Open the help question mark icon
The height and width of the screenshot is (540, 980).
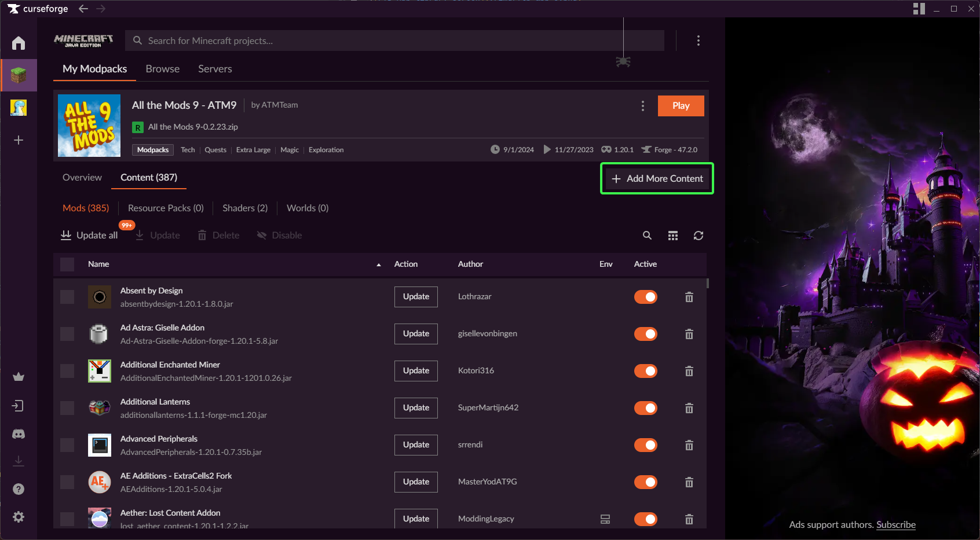point(19,489)
